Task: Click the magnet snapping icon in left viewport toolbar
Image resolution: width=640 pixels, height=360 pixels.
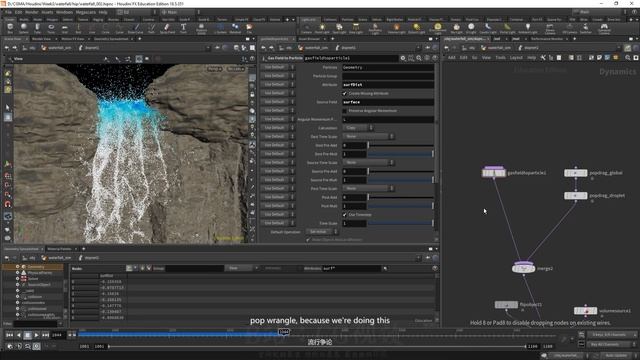Action: 8,204
